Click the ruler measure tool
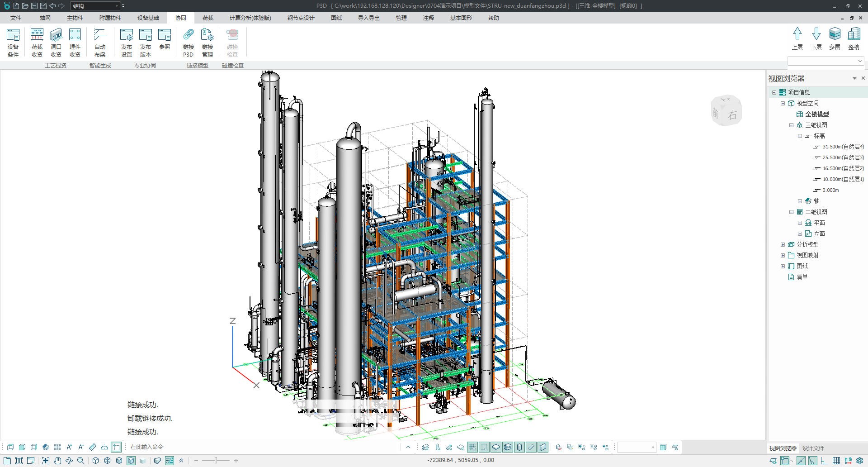Image resolution: width=868 pixels, height=467 pixels. tap(93, 447)
